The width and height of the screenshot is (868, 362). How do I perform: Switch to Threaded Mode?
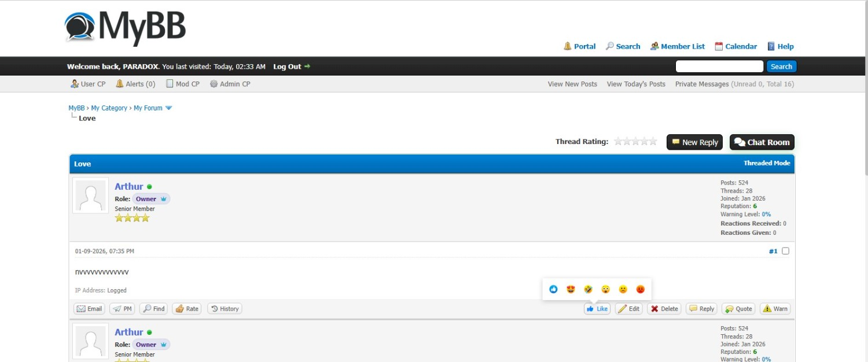(x=766, y=163)
